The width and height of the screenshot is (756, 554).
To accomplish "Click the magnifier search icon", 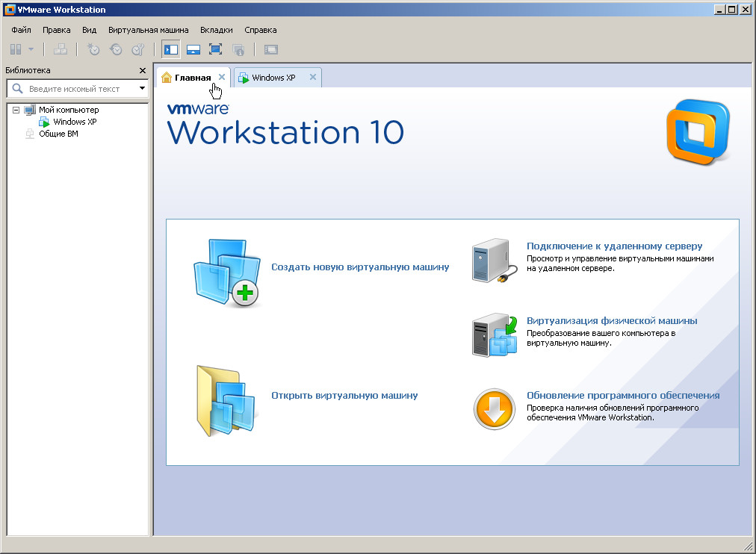I will pos(17,89).
